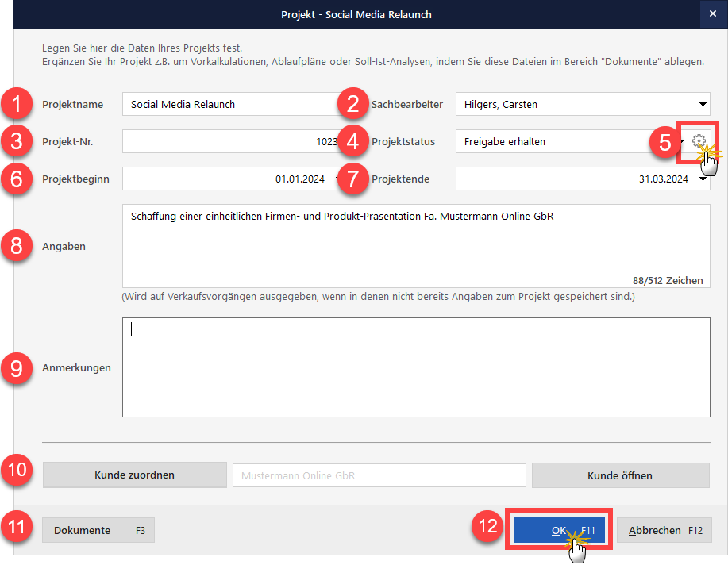Expand the Sachbearbeiter dropdown arrow

tap(703, 104)
